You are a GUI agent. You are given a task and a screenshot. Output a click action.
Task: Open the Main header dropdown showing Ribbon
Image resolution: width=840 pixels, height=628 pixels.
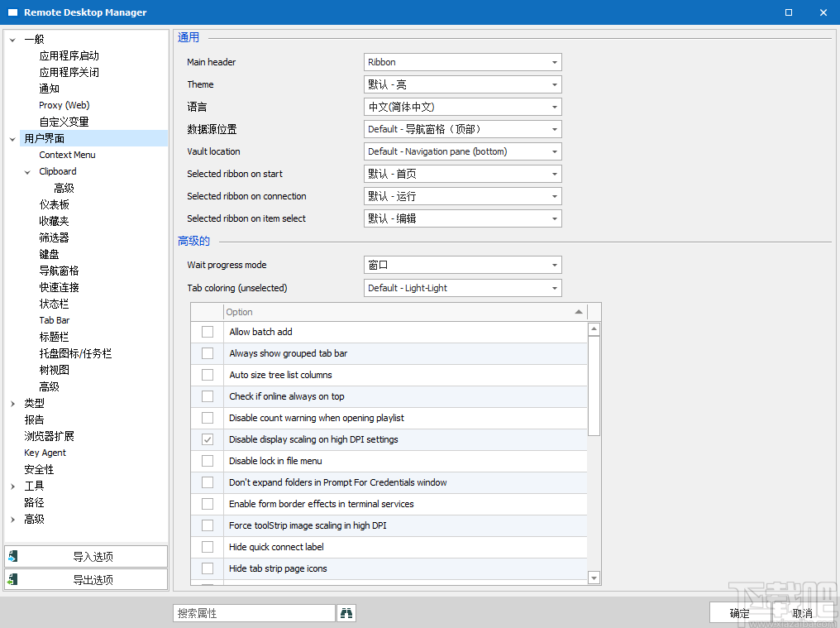click(554, 61)
